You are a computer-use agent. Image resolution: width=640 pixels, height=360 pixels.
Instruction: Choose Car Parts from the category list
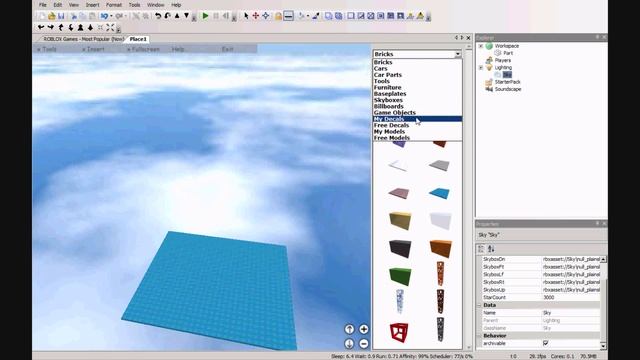point(418,75)
